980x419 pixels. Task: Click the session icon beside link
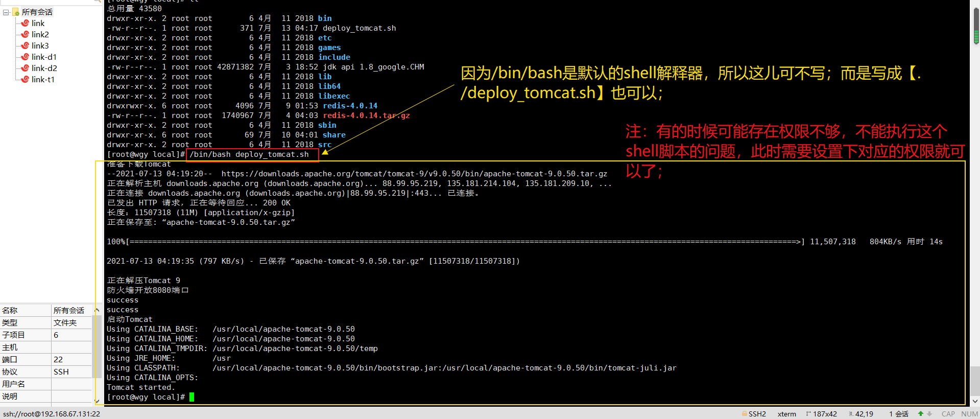pos(25,23)
